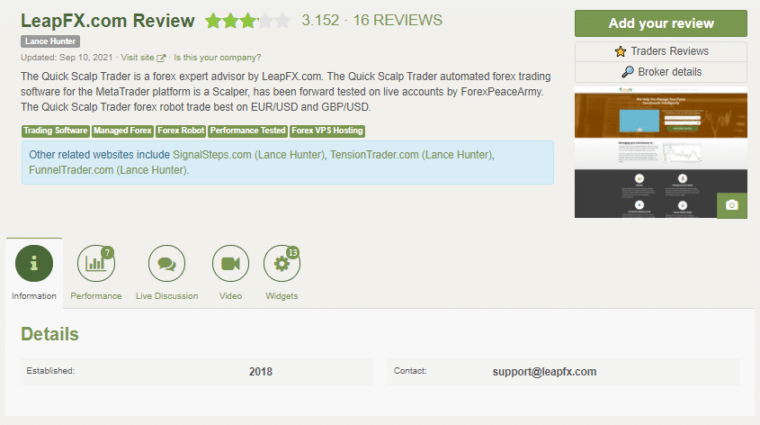Switch to the Performance tab label
The width and height of the screenshot is (760, 425).
point(96,296)
